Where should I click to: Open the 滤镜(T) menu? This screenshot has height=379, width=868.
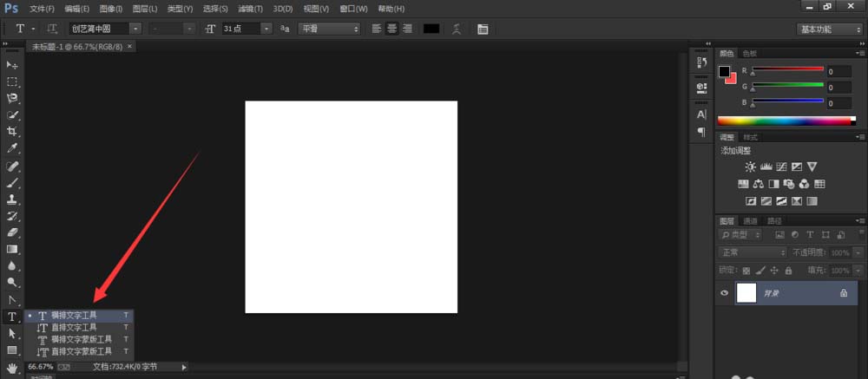click(x=250, y=9)
